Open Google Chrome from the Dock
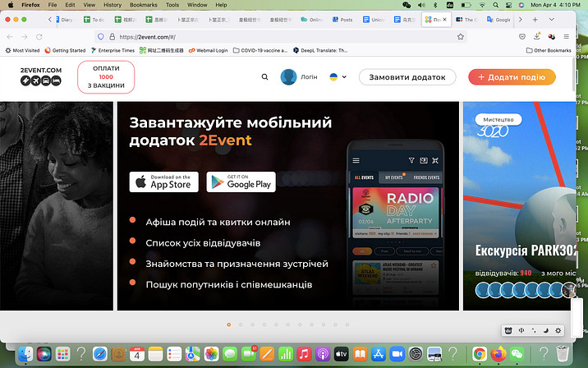 tap(480, 354)
